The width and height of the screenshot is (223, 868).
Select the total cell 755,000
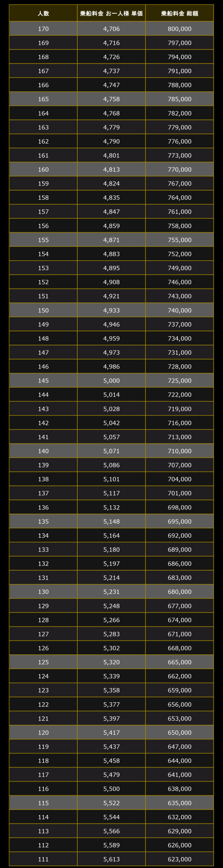click(180, 240)
